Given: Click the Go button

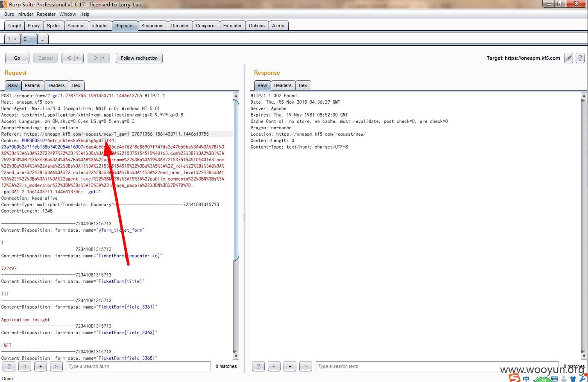Looking at the screenshot, I should [17, 58].
